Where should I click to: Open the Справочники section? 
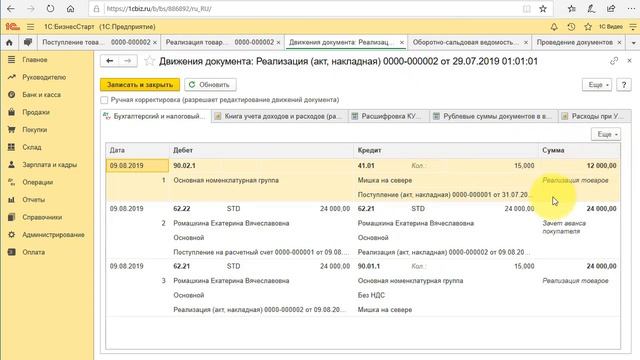[x=42, y=218]
